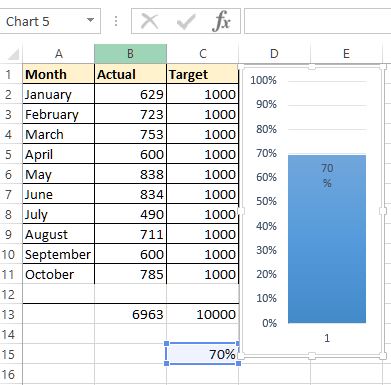Click the 100% axis label in chart
This screenshot has width=391, height=385.
264,80
